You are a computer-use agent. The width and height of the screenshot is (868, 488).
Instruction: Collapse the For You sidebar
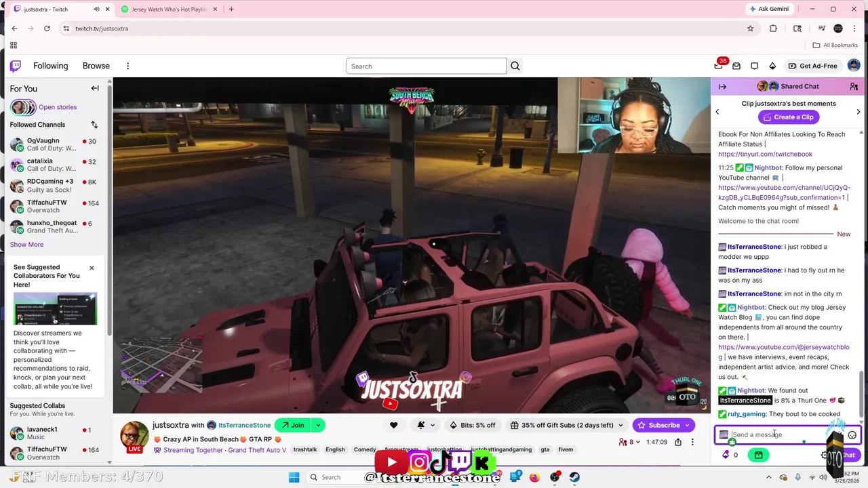[x=95, y=88]
